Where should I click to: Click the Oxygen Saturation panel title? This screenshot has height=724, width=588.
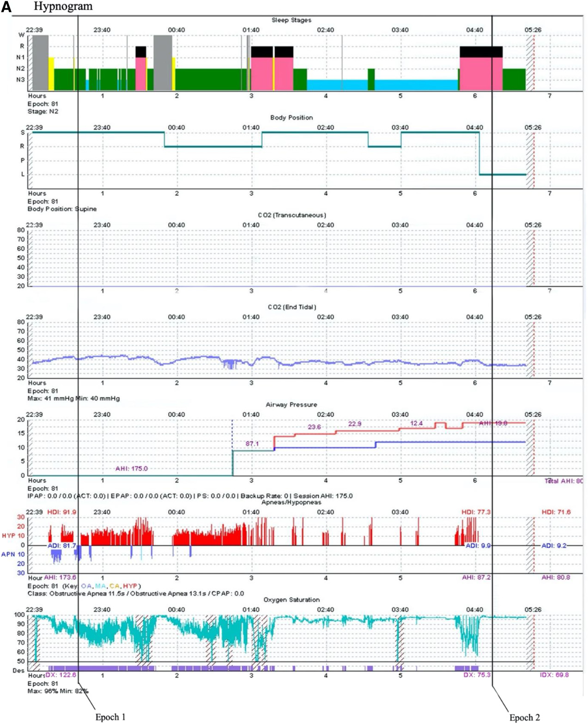(291, 600)
